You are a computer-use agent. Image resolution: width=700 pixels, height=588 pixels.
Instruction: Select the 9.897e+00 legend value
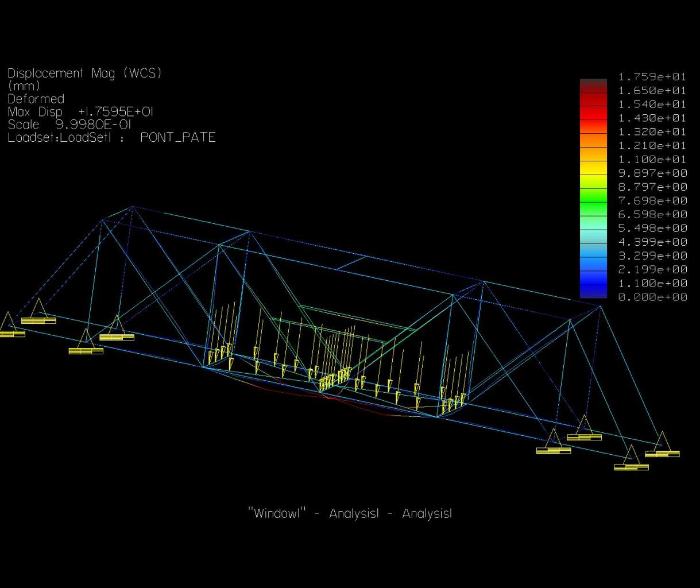[x=652, y=173]
